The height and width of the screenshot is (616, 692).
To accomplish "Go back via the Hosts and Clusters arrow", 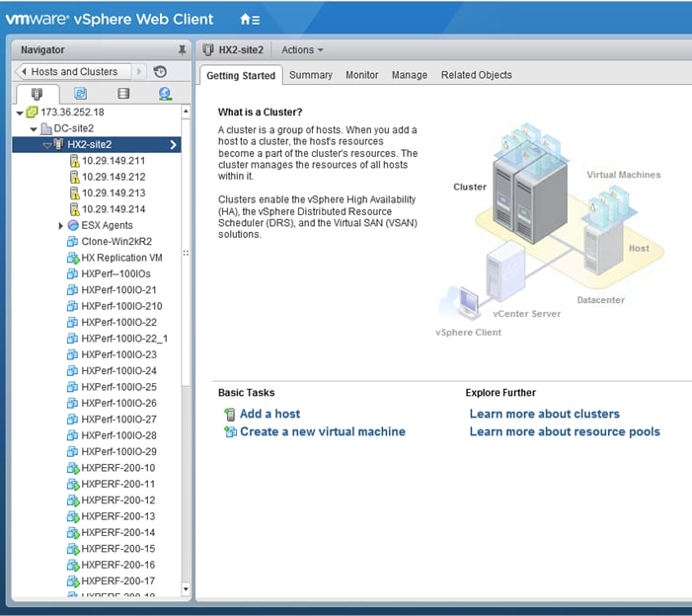I will point(24,71).
